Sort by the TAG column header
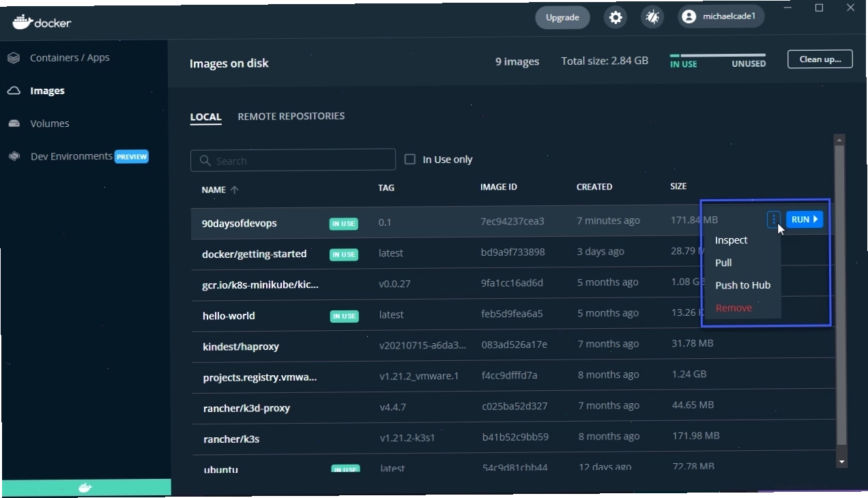The width and height of the screenshot is (868, 498). coord(386,188)
